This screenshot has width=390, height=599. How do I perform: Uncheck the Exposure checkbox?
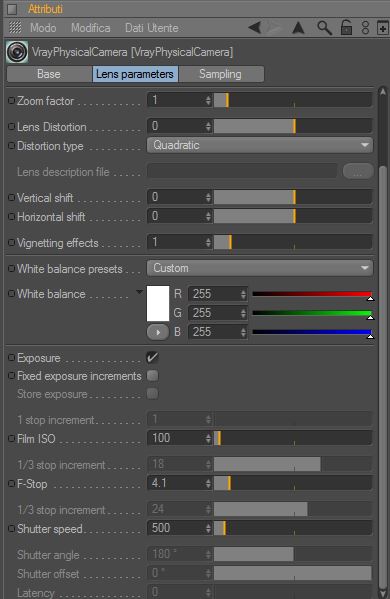click(x=152, y=358)
